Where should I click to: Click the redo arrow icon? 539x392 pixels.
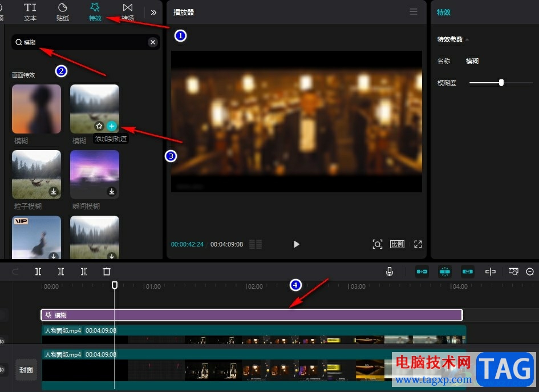(15, 272)
